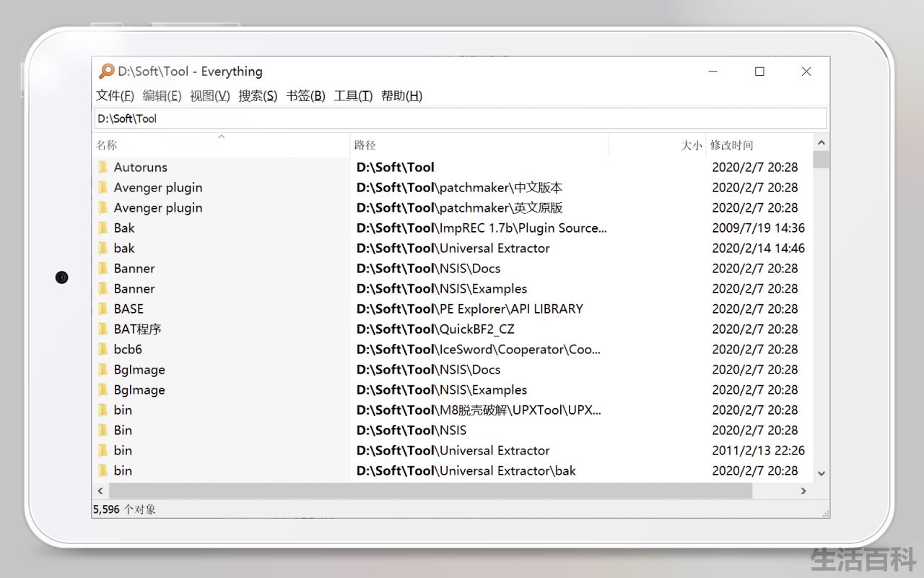The width and height of the screenshot is (924, 578).
Task: Open the 搜索(S) menu
Action: 258,95
